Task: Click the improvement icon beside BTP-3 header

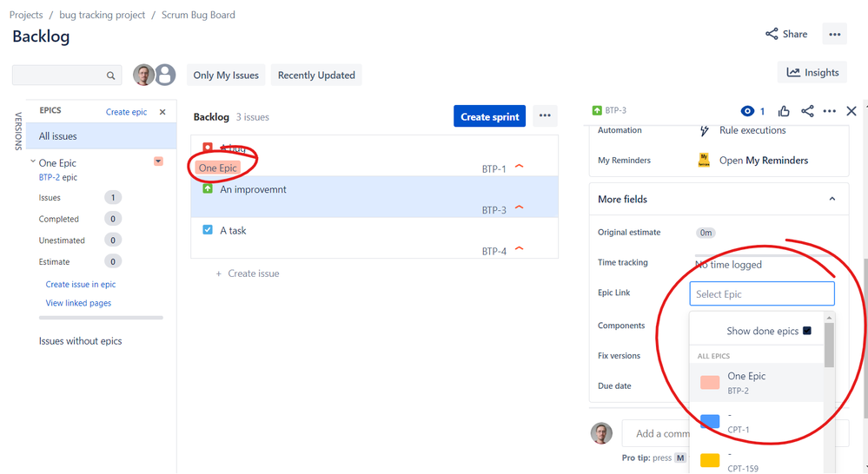Action: tap(597, 110)
